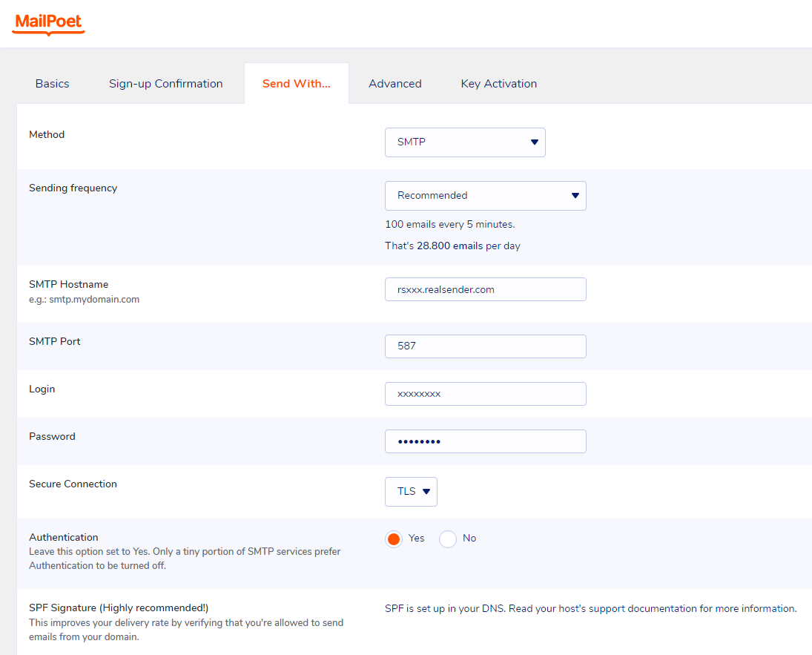This screenshot has width=812, height=655.
Task: Switch to the Advanced tab
Action: [x=395, y=83]
